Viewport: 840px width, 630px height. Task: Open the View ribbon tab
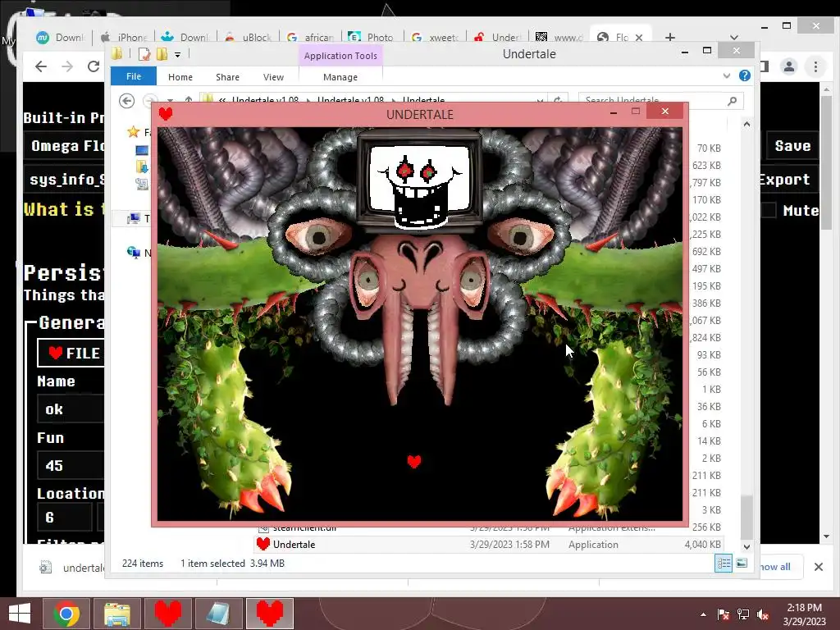273,77
